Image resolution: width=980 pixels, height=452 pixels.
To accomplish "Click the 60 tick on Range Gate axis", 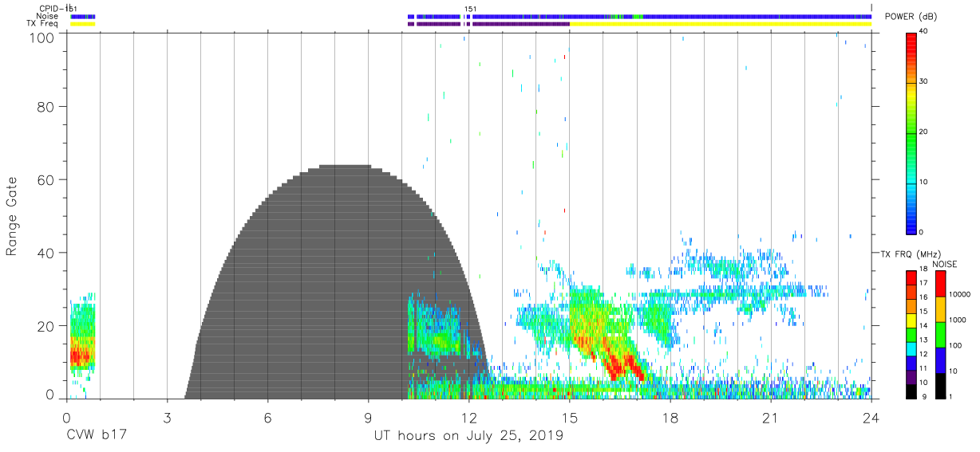I will 46,179.
